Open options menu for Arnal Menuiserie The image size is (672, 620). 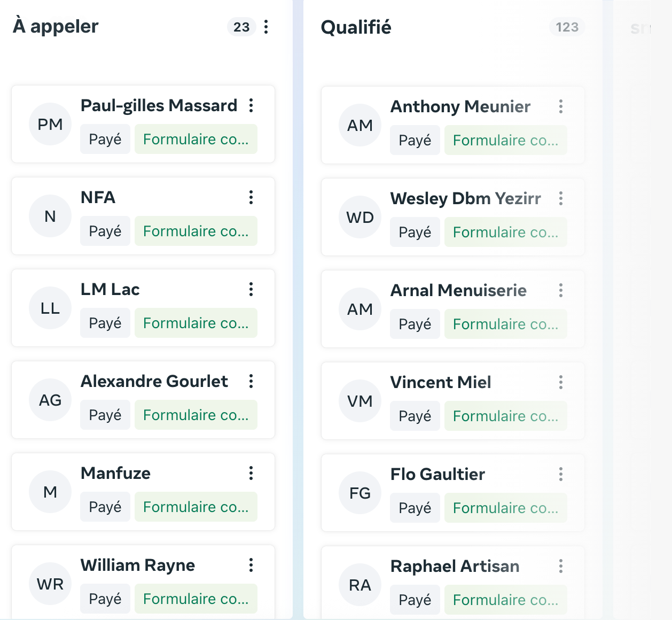coord(561,290)
